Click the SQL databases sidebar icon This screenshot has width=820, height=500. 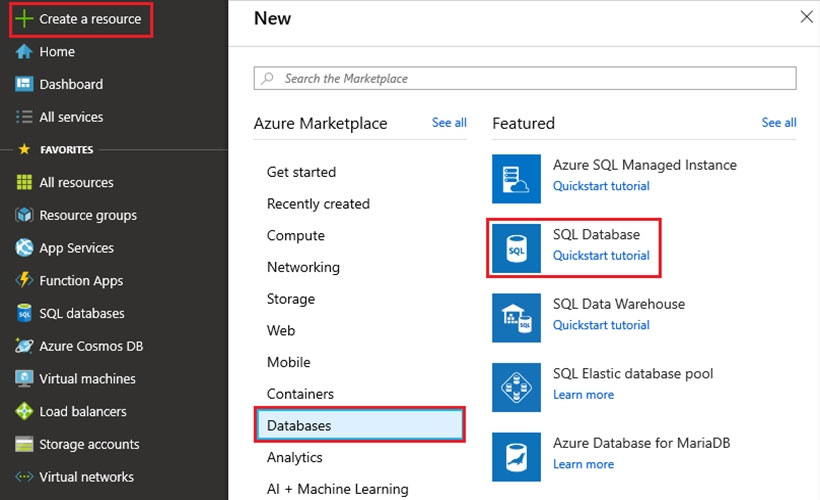(24, 313)
